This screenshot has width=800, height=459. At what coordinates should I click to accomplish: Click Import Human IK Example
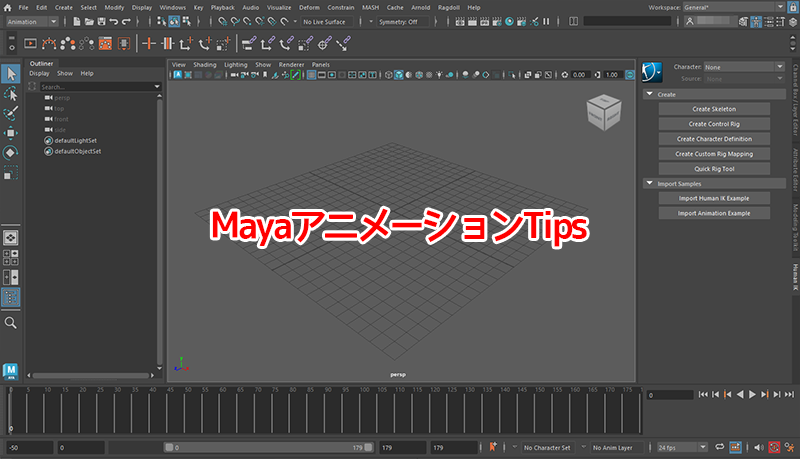pos(714,198)
